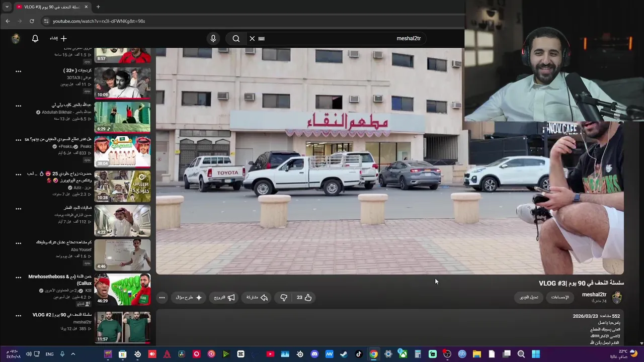Open YouTube notifications bell

coord(35,38)
